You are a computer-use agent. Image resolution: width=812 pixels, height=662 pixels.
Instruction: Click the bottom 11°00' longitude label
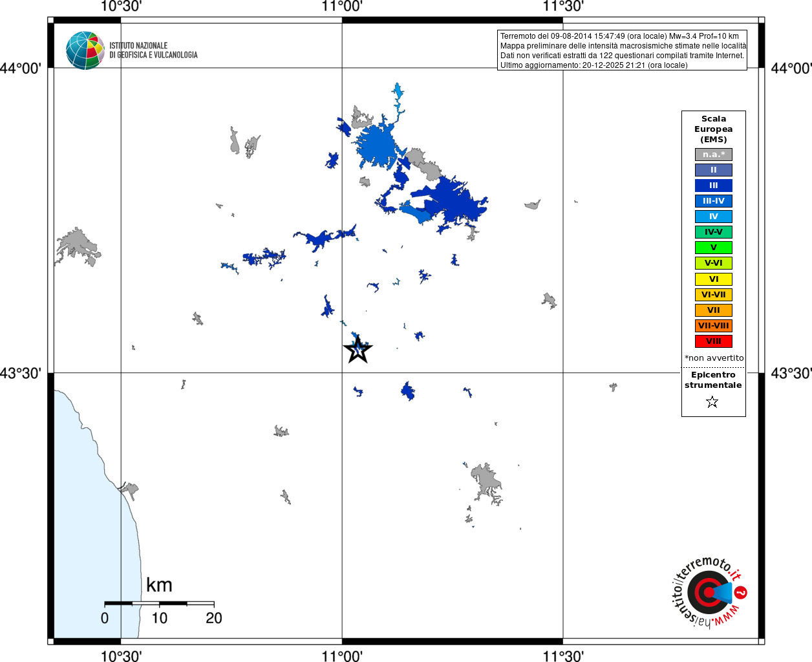click(342, 656)
